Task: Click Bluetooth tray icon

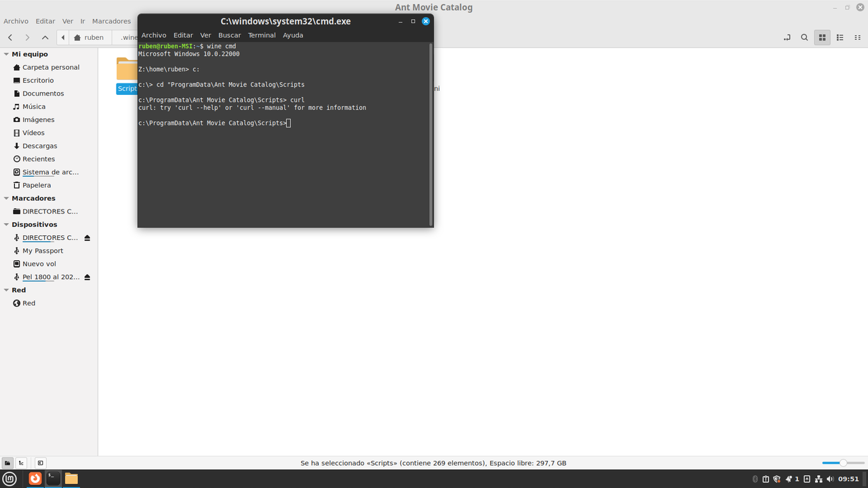Action: pos(755,479)
